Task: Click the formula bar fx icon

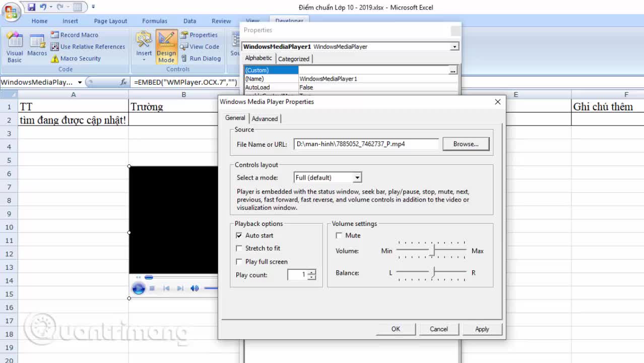Action: (x=123, y=82)
